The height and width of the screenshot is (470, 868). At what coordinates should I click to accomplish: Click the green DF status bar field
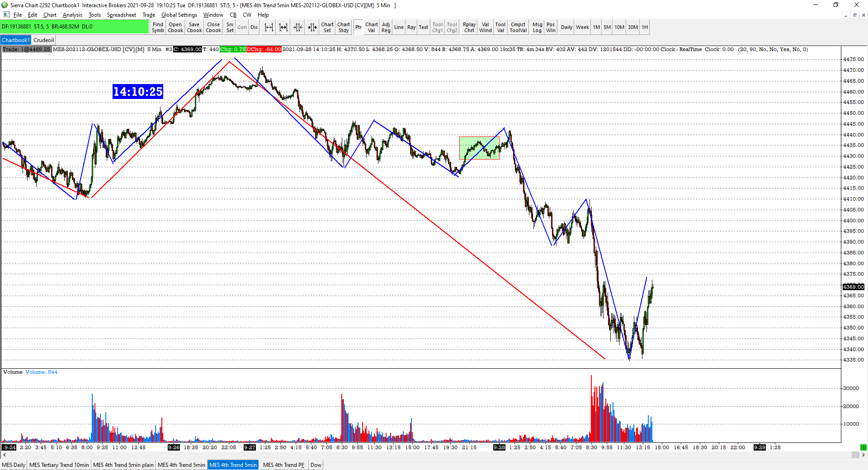click(x=75, y=27)
